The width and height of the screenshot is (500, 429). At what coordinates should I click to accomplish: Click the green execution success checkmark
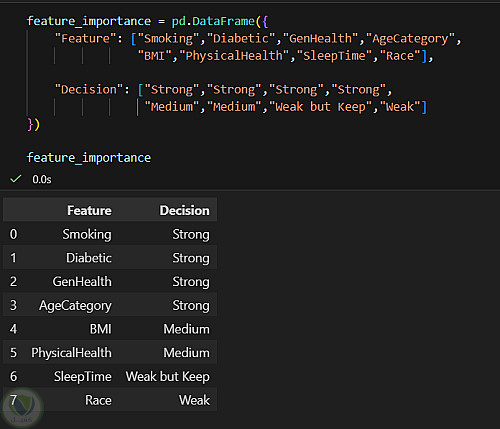16,179
